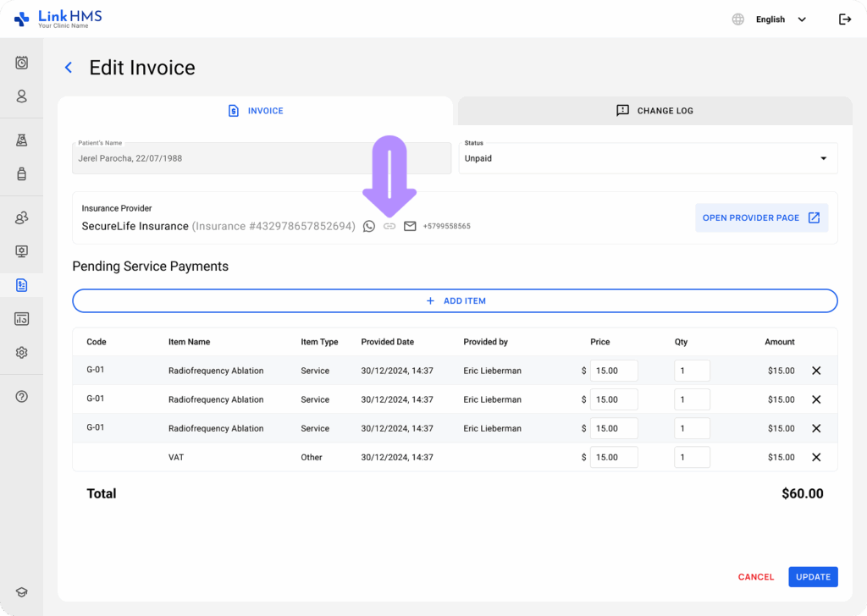Delete the first Radiofrequency Ablation row
Screen dimensions: 867x616
pyautogui.click(x=816, y=371)
